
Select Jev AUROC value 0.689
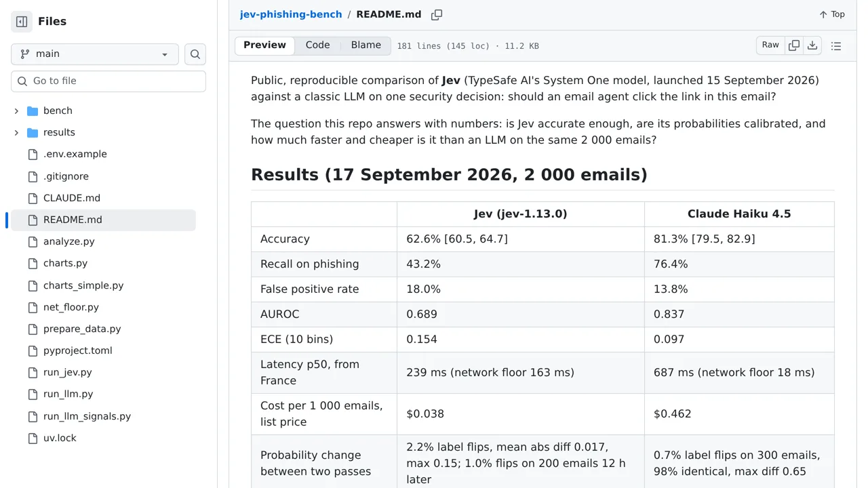422,314
